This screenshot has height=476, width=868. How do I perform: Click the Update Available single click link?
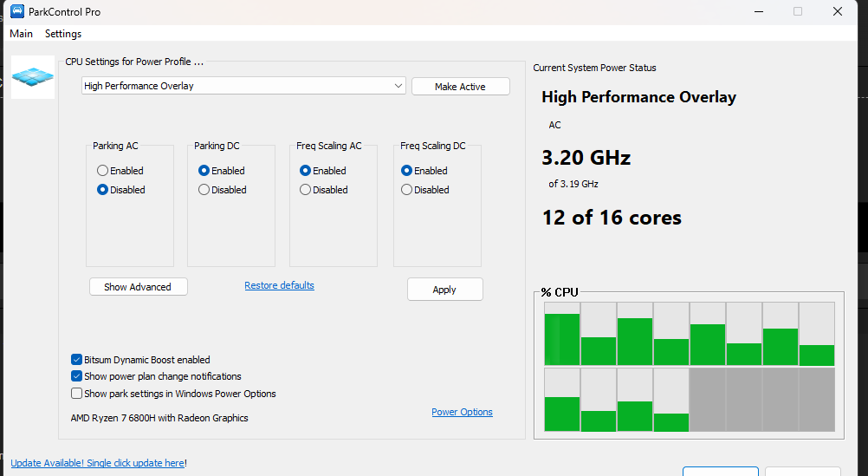(x=97, y=463)
